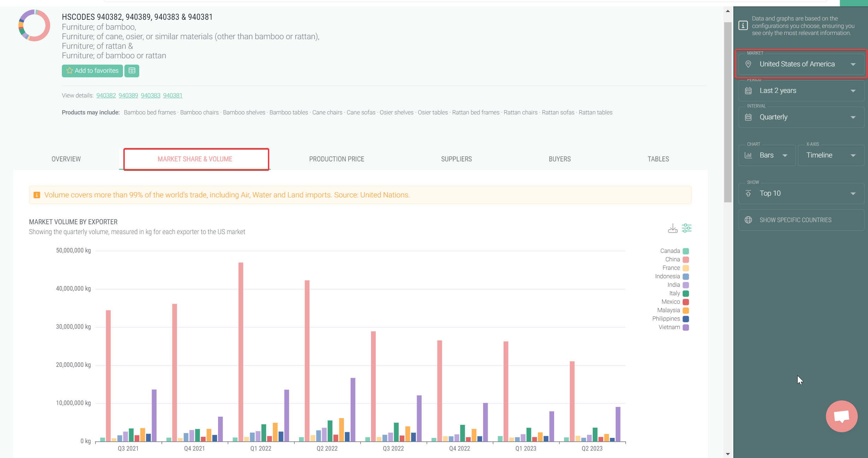Image resolution: width=868 pixels, height=458 pixels.
Task: Click Q4 2022 x-axis label
Action: [x=459, y=448]
